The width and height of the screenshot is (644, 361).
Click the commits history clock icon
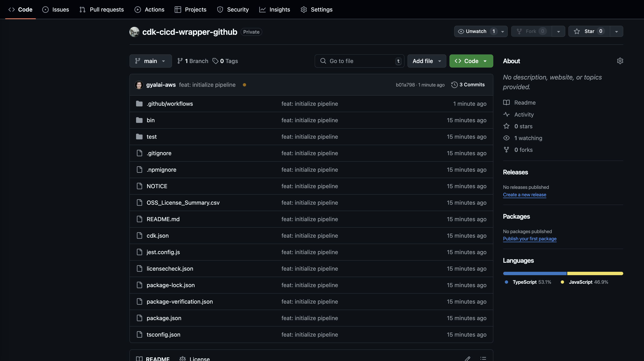[454, 85]
